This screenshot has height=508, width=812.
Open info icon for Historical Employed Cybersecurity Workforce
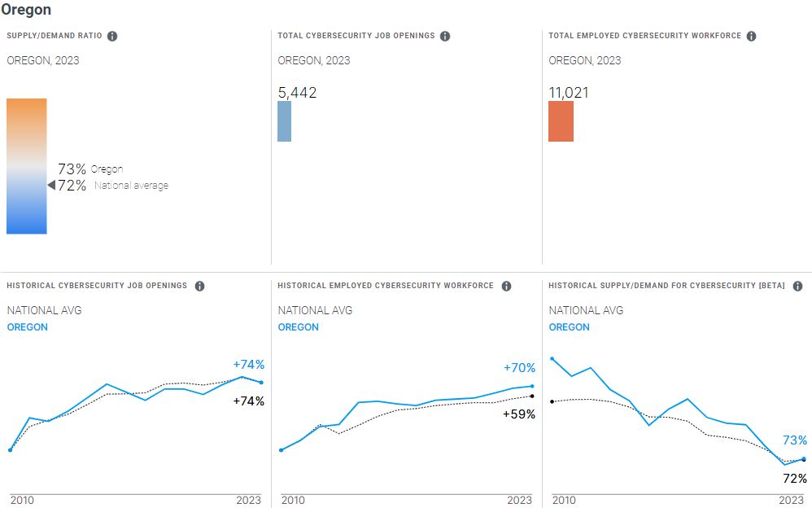[x=506, y=286]
